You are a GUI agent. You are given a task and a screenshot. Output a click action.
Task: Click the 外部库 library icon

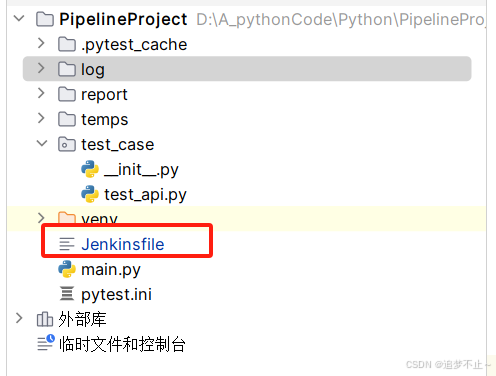pyautogui.click(x=45, y=319)
